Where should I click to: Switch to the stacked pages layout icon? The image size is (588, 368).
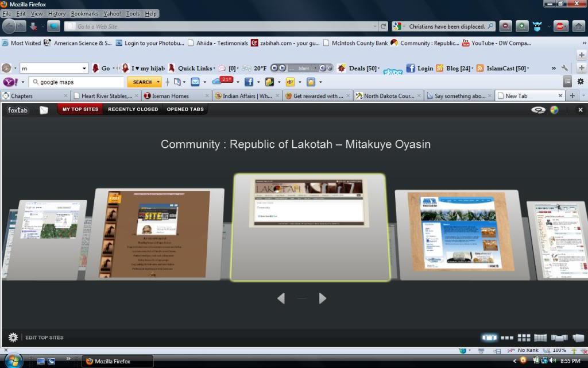[559, 338]
